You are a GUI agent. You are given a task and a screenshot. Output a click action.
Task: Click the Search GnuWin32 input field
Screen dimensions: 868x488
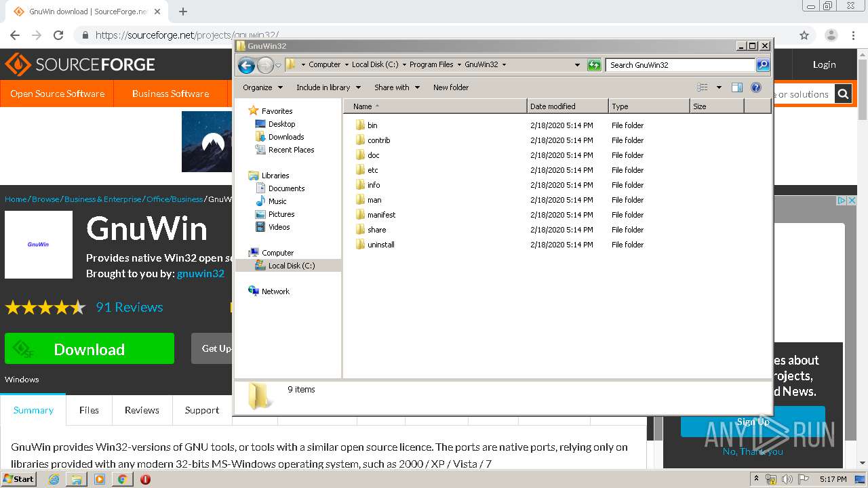click(x=680, y=65)
